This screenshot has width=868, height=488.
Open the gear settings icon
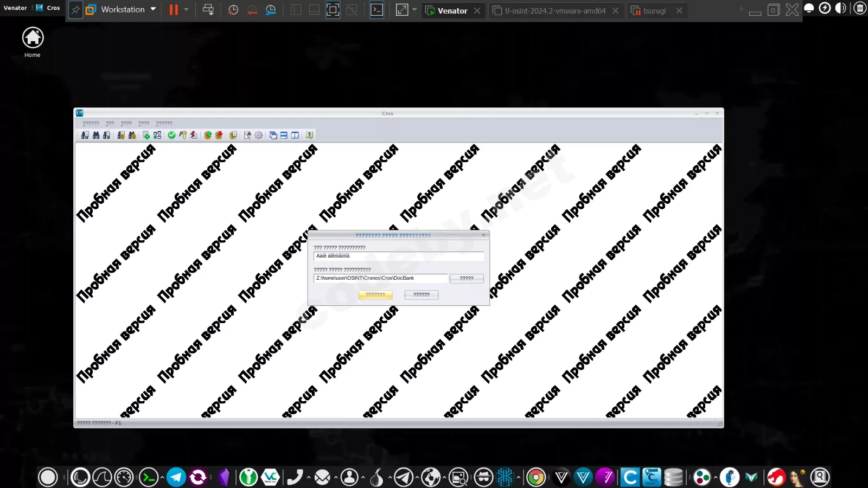click(258, 135)
